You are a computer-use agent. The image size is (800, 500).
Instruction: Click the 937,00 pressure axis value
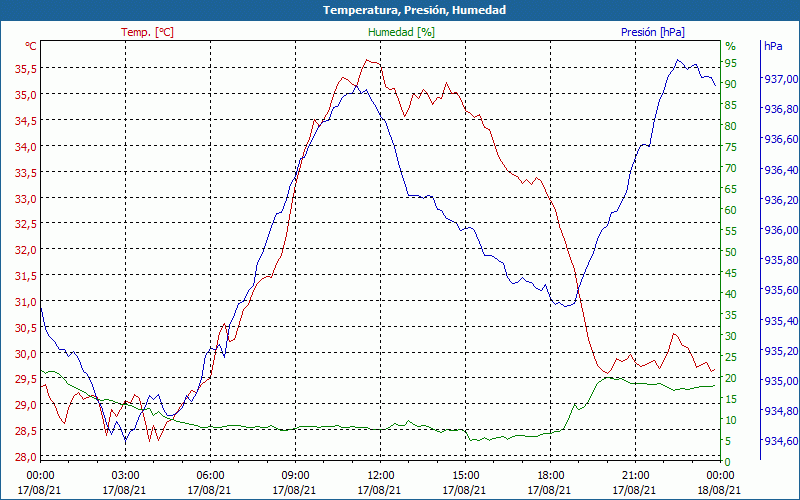tap(781, 79)
